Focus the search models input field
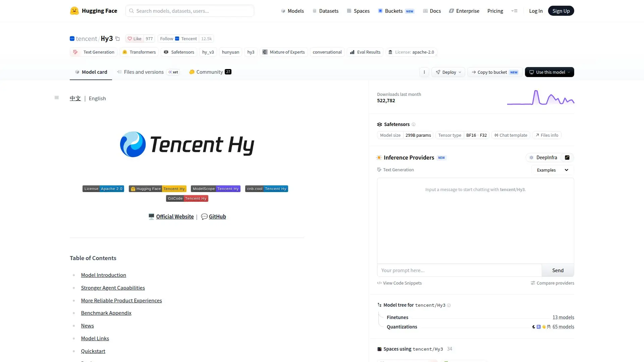This screenshot has height=362, width=644. (x=190, y=11)
